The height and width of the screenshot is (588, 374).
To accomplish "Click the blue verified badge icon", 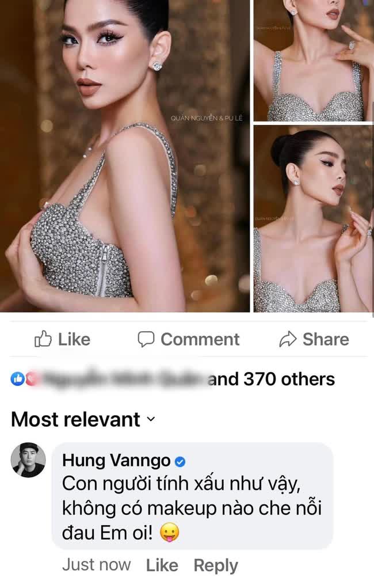I will coord(180,461).
